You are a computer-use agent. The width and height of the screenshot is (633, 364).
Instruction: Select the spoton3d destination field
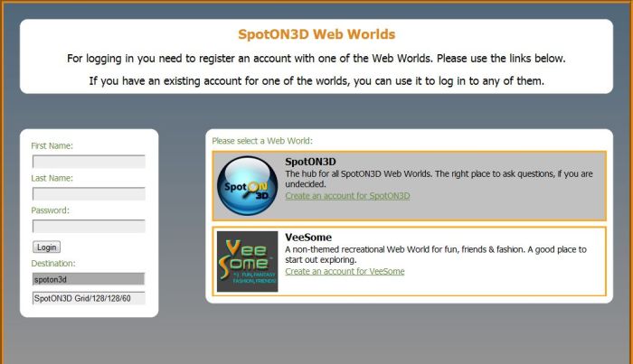click(89, 280)
